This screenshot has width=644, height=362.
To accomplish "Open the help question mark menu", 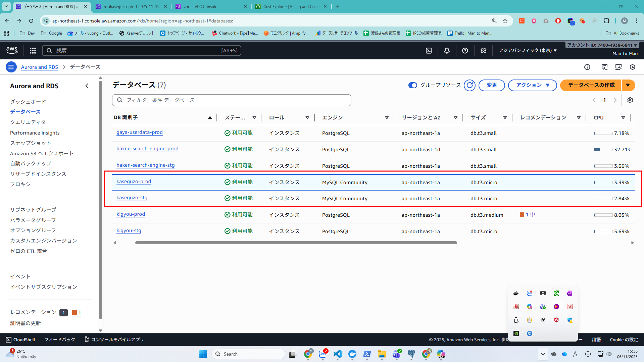I will tap(465, 50).
